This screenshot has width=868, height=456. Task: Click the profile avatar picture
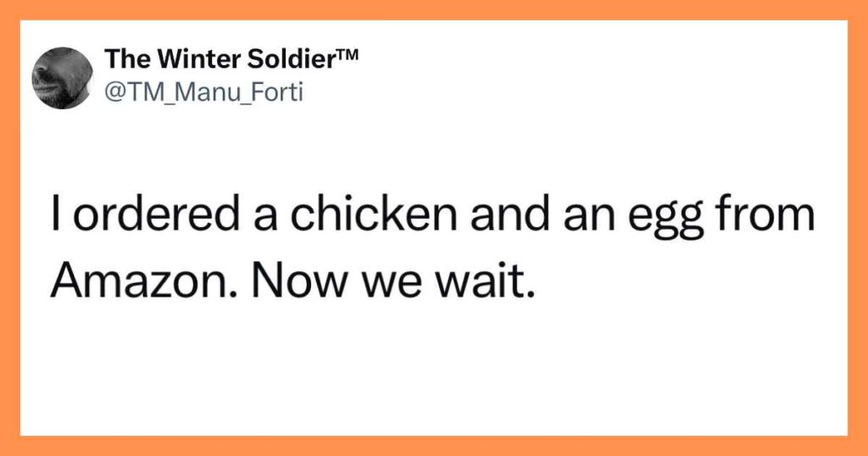pyautogui.click(x=61, y=77)
